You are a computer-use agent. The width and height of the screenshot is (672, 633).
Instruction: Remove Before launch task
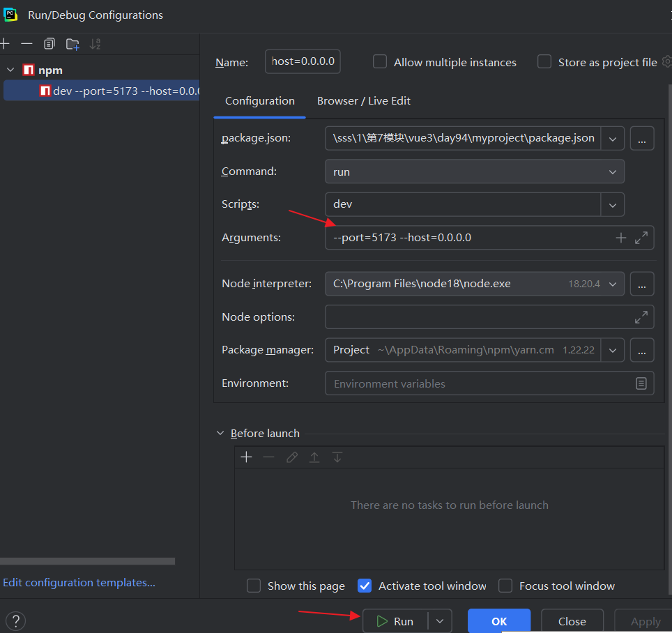point(268,457)
